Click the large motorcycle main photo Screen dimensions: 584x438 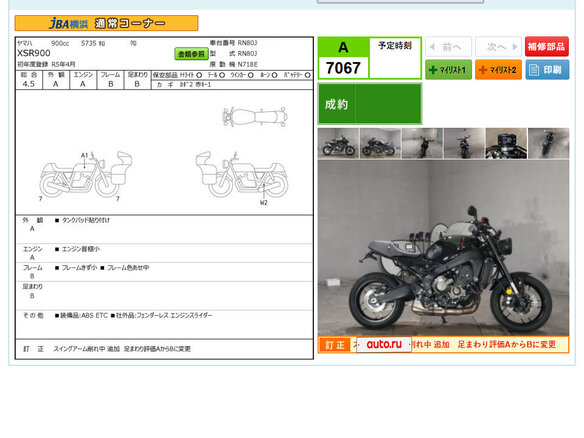click(x=443, y=248)
